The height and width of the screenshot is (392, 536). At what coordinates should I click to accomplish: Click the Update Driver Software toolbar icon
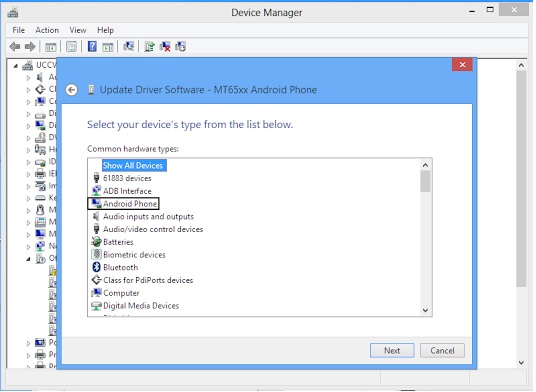coord(149,46)
